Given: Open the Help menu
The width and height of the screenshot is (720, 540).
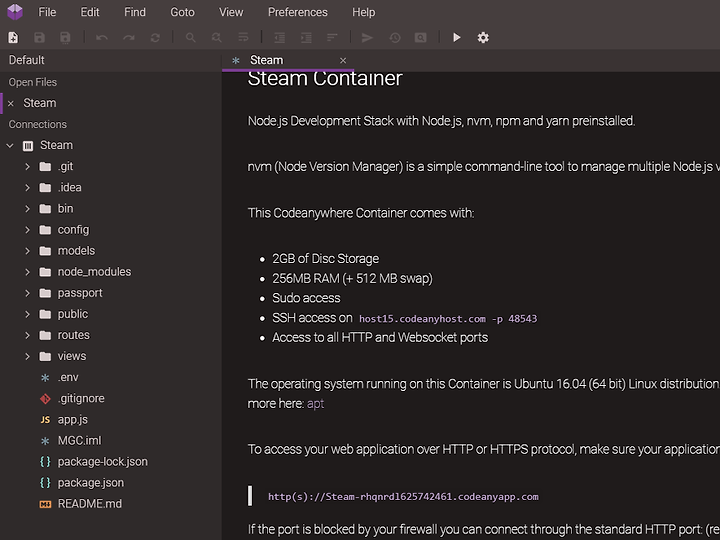Looking at the screenshot, I should pyautogui.click(x=363, y=12).
